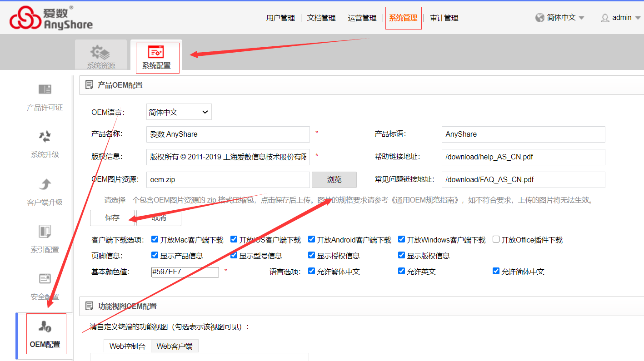Screen dimensions: 644x361
Task: Click the 基本颜色值 #597EF7 field
Action: (185, 272)
